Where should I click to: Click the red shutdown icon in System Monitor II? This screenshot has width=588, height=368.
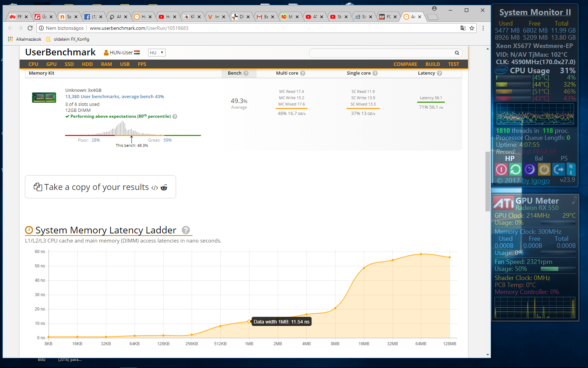[501, 170]
